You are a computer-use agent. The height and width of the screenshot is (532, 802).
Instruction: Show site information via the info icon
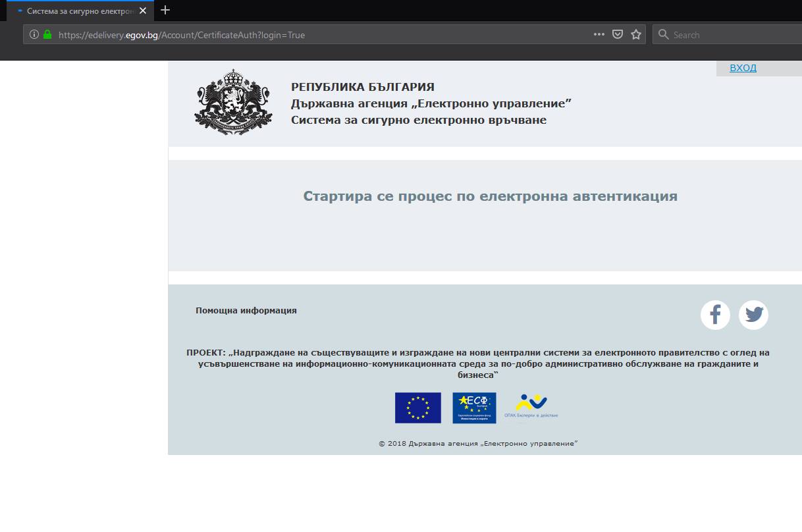pyautogui.click(x=34, y=35)
